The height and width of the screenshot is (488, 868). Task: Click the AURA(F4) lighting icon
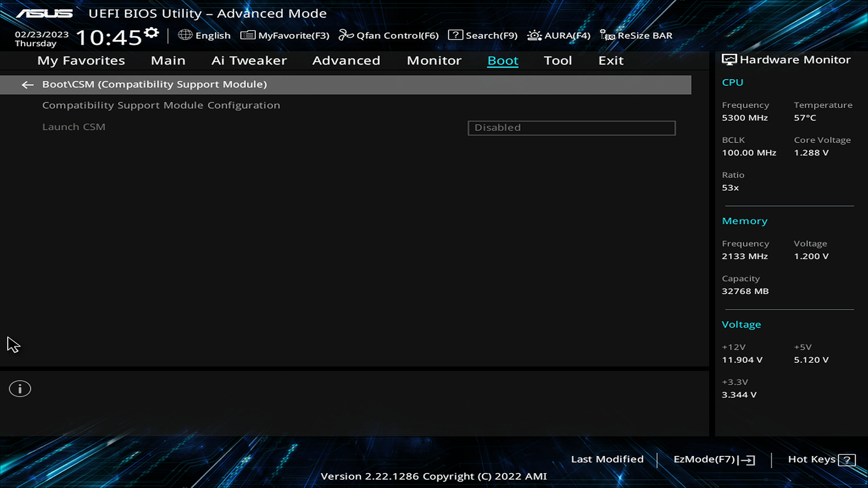534,35
